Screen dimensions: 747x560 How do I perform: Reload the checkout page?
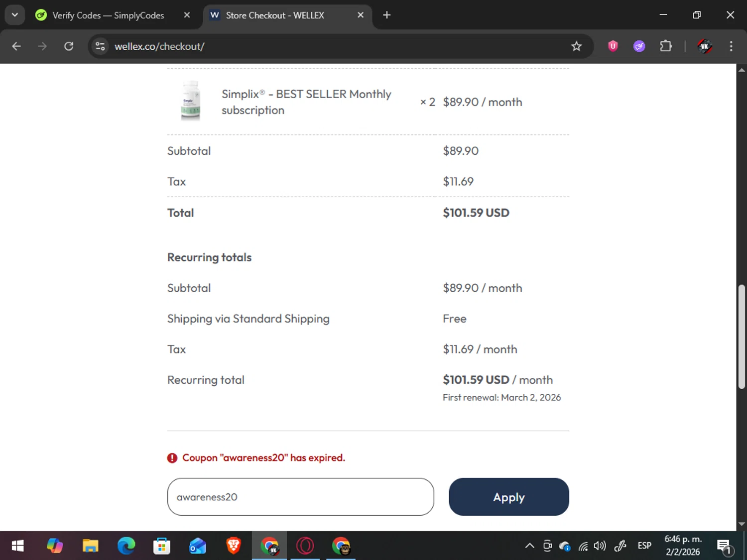click(x=69, y=46)
